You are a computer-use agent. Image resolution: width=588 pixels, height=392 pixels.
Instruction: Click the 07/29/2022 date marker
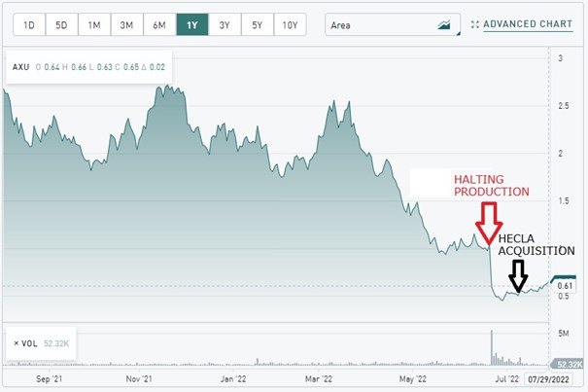click(548, 378)
